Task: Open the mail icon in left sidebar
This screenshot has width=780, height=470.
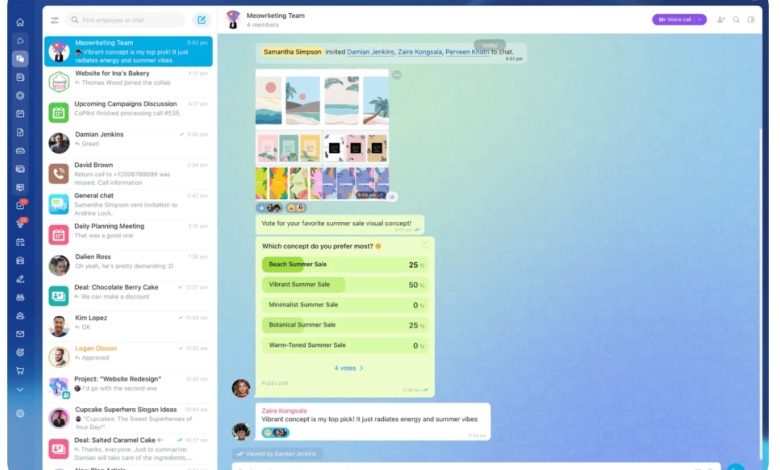Action: (20, 333)
